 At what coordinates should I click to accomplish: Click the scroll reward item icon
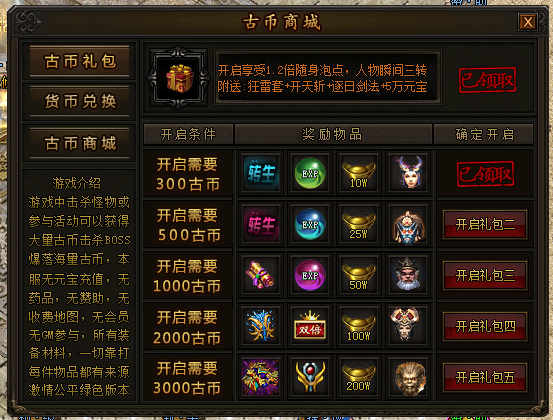point(261,275)
